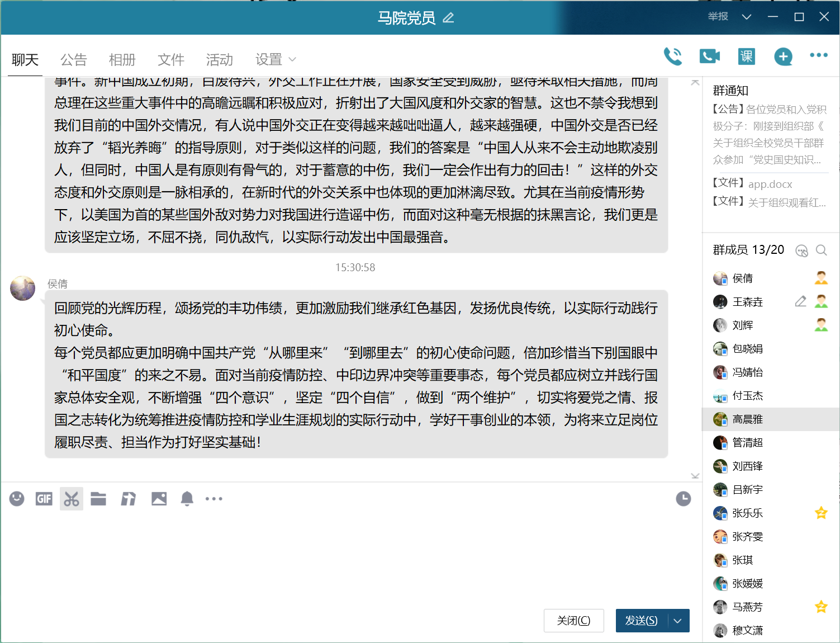The image size is (840, 643).
Task: Click the plus icon to invite members
Action: (783, 56)
